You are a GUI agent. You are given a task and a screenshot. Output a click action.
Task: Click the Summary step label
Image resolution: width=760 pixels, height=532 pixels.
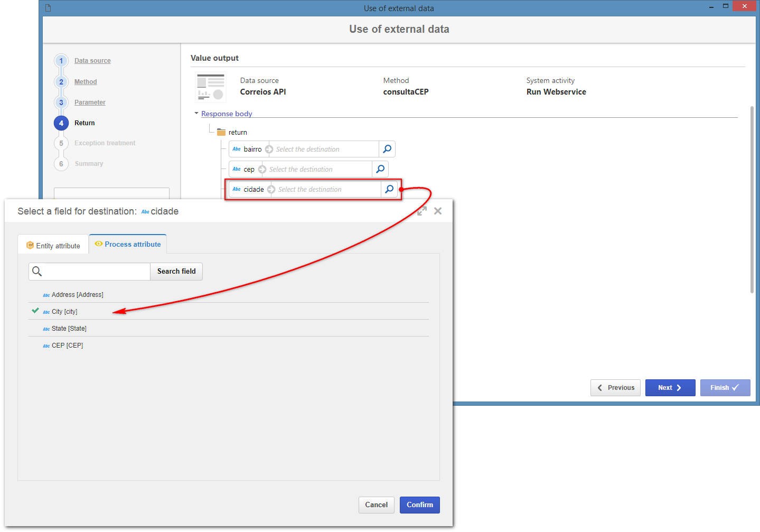point(89,164)
